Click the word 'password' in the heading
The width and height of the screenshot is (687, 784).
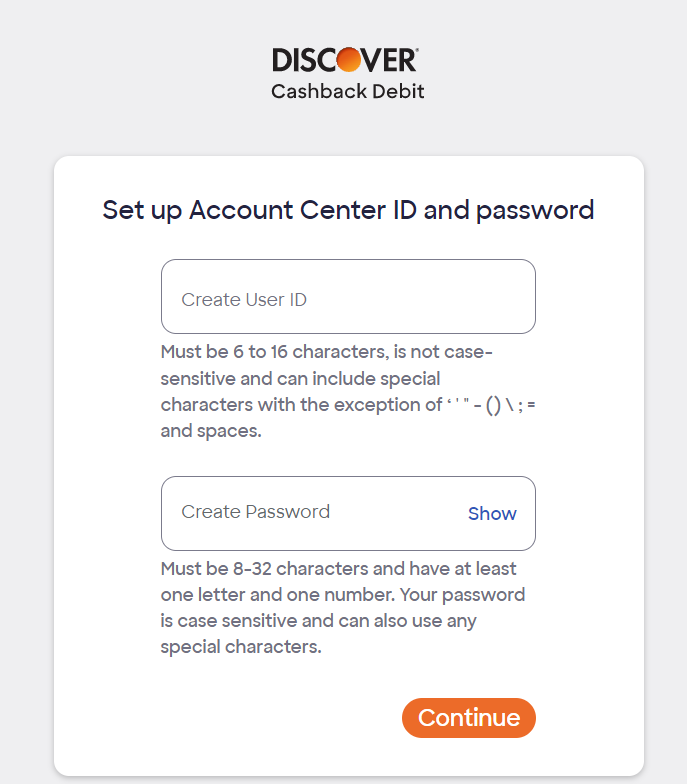pos(535,211)
